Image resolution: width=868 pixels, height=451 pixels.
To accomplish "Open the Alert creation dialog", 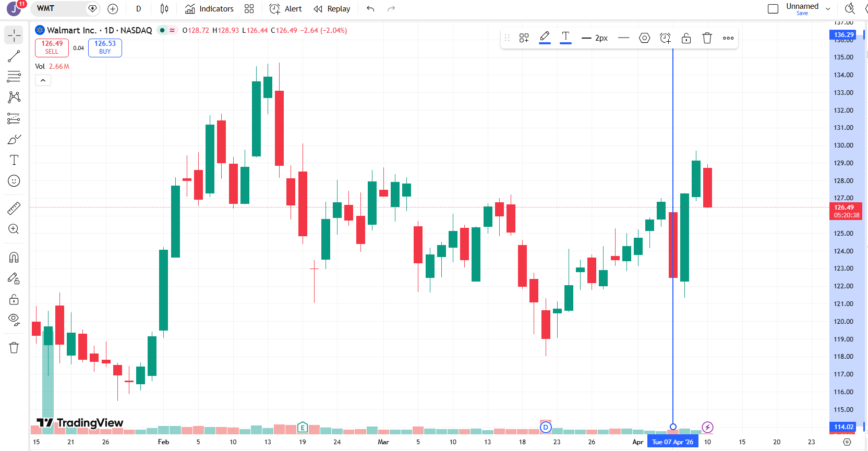I will [285, 9].
